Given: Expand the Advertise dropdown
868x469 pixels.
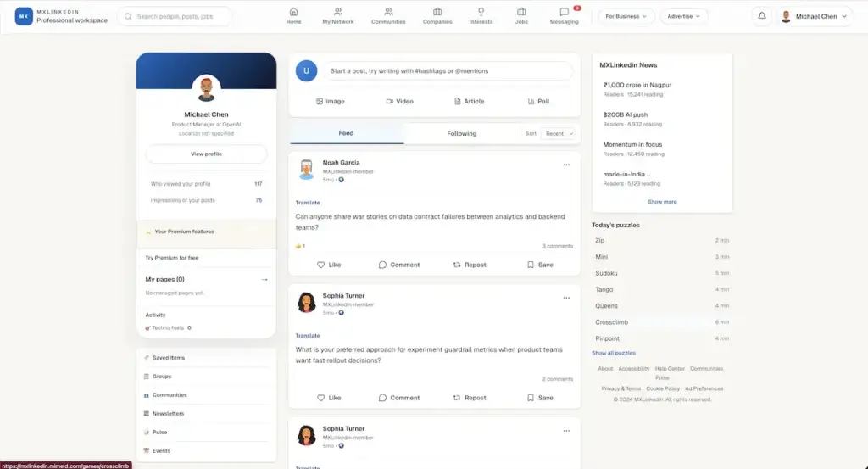Looking at the screenshot, I should pyautogui.click(x=684, y=16).
